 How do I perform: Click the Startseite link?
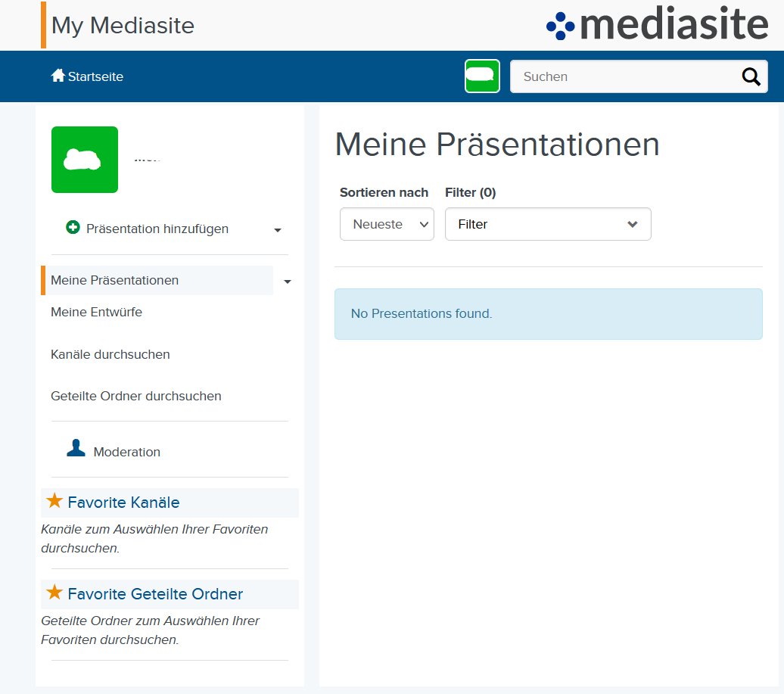pyautogui.click(x=95, y=76)
